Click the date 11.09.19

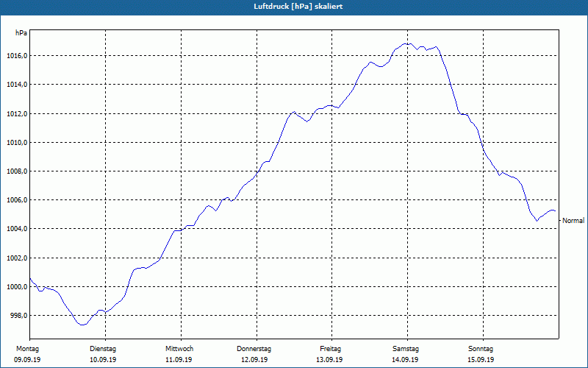179,360
